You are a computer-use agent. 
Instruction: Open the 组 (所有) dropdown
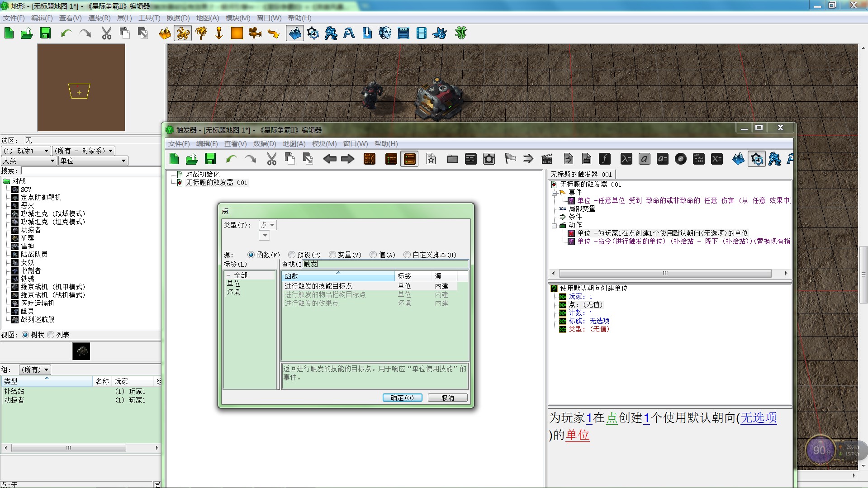point(35,370)
